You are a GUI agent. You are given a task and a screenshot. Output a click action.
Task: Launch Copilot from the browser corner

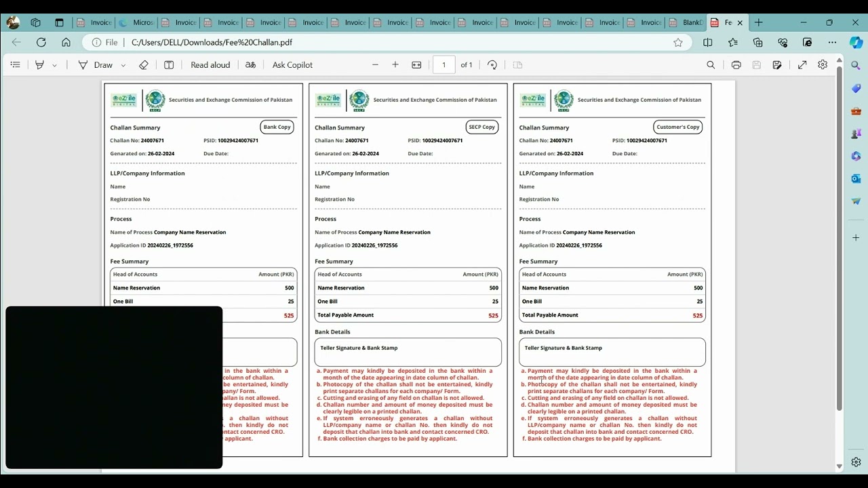tap(856, 42)
